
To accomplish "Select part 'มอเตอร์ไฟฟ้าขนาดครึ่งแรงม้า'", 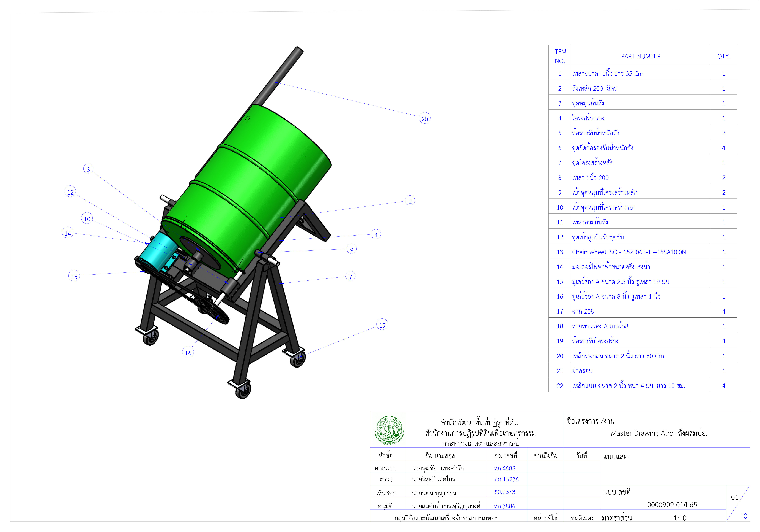I will point(611,267).
